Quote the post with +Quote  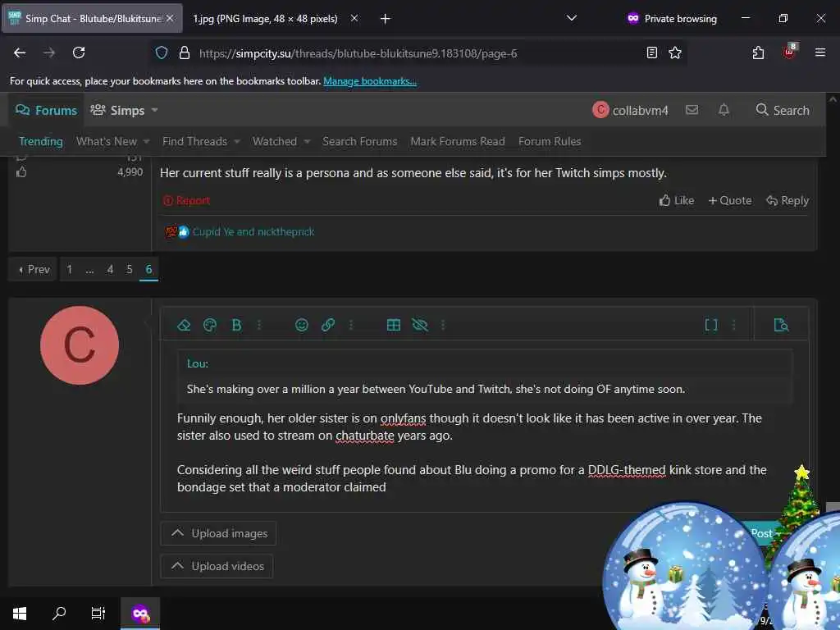729,200
